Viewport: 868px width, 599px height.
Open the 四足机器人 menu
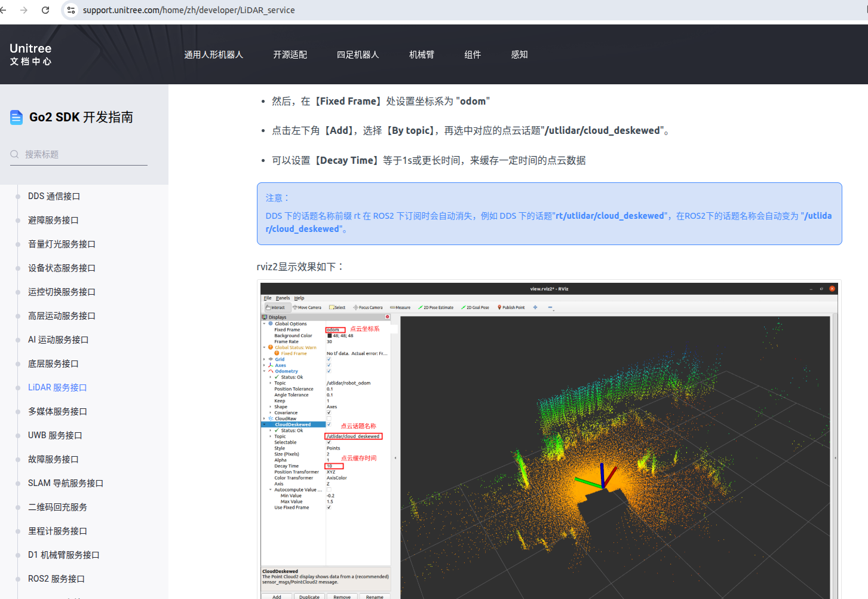pos(358,54)
